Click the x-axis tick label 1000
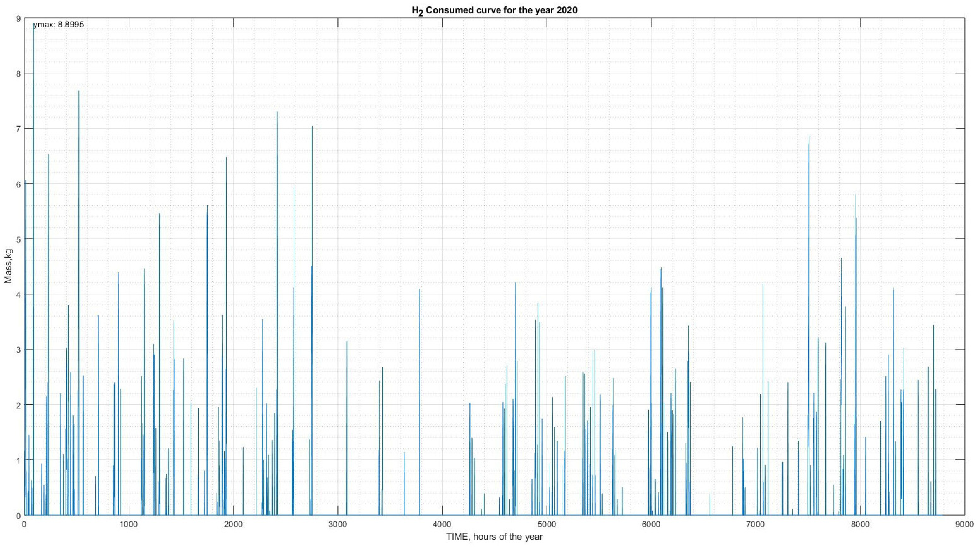Image resolution: width=980 pixels, height=547 pixels. [128, 524]
